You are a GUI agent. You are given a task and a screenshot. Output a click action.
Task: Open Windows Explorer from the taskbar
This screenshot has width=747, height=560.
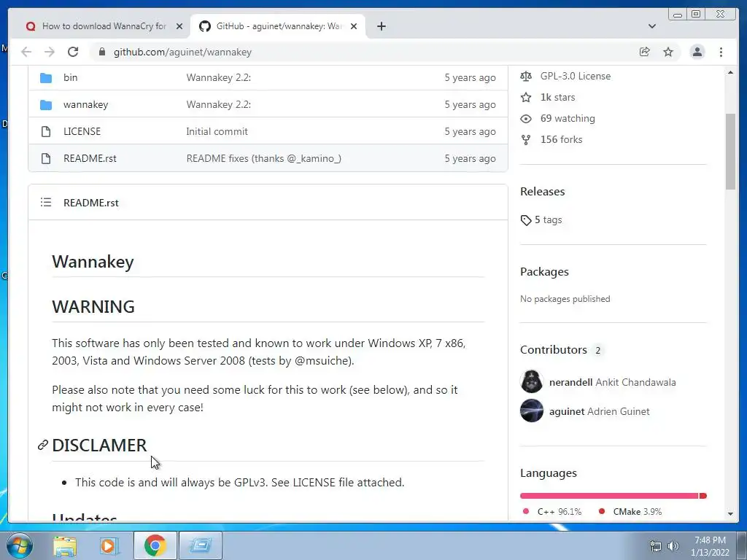65,545
